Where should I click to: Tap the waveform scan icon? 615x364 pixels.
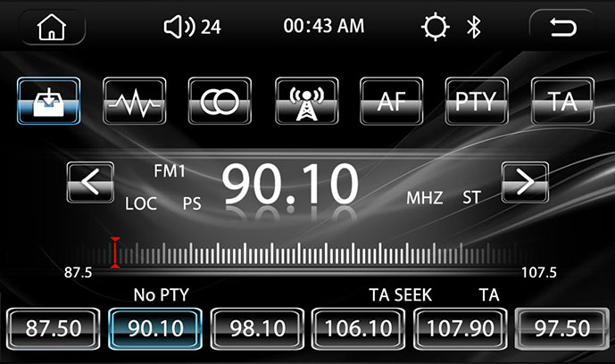[x=134, y=101]
